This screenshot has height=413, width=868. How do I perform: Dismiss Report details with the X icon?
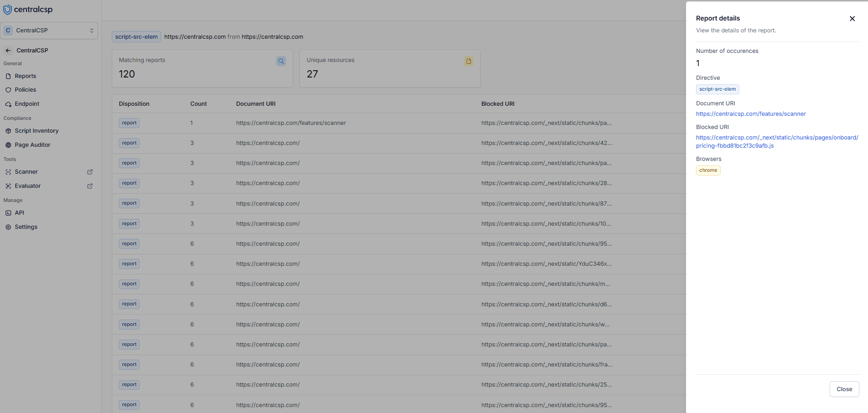click(852, 19)
